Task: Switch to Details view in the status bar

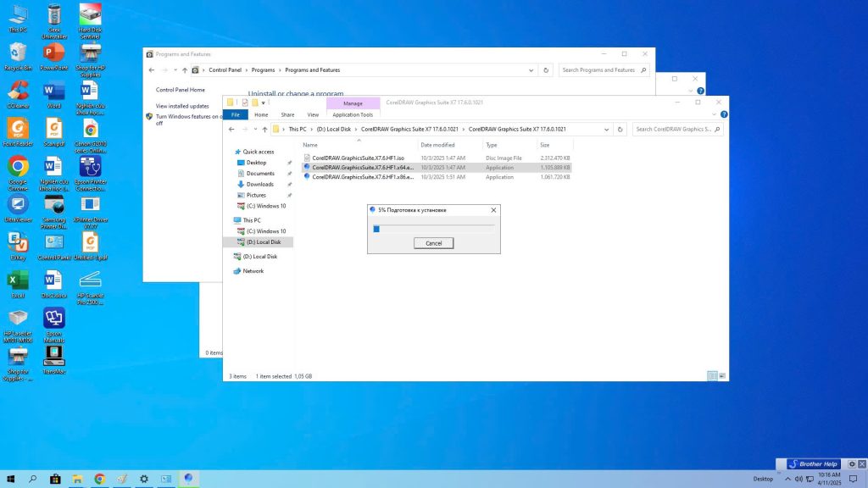Action: pyautogui.click(x=712, y=376)
